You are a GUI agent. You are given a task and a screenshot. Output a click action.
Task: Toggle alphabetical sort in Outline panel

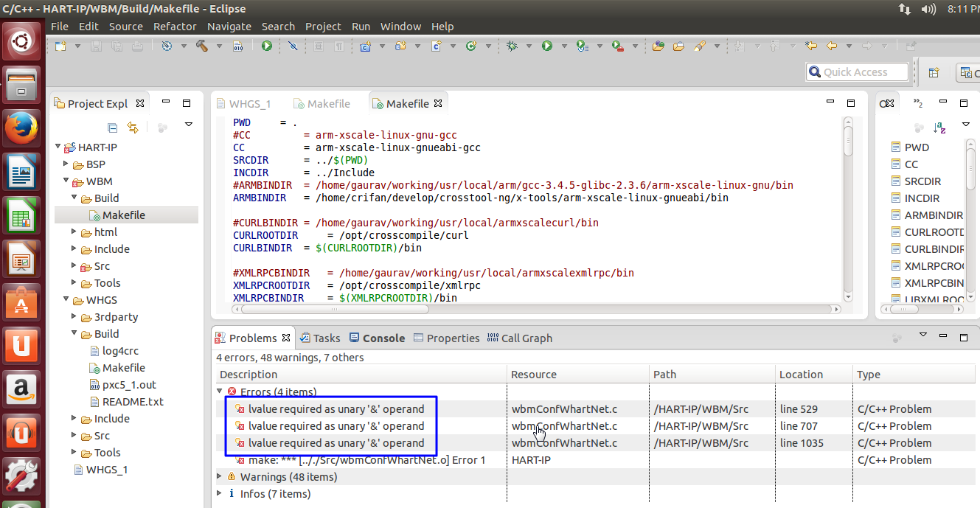coord(939,128)
